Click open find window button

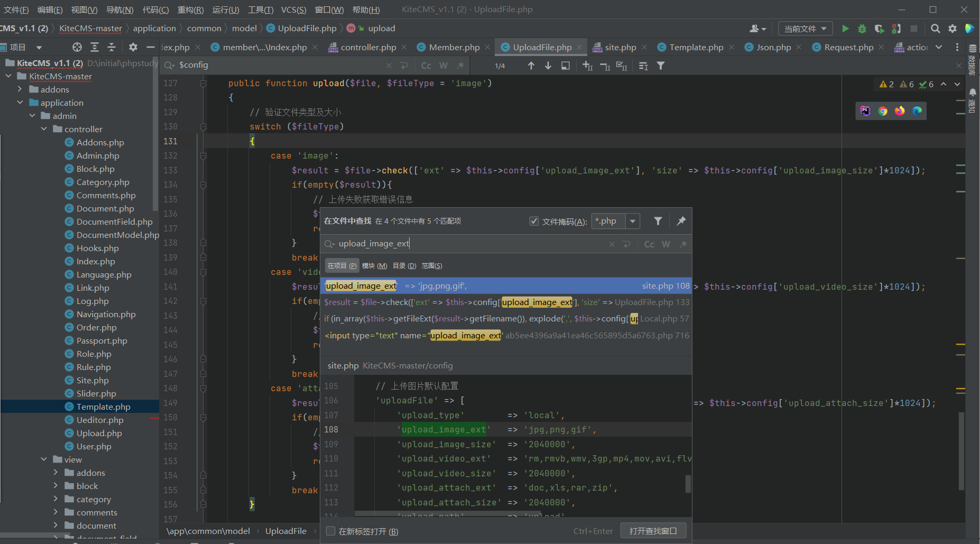pos(653,531)
